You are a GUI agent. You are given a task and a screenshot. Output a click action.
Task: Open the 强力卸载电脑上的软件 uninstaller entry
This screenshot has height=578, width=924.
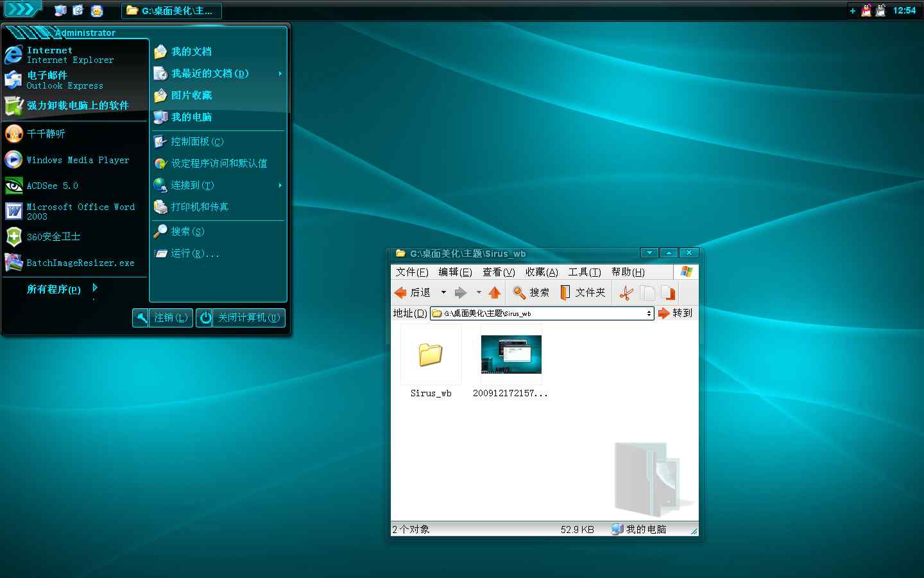[x=74, y=105]
